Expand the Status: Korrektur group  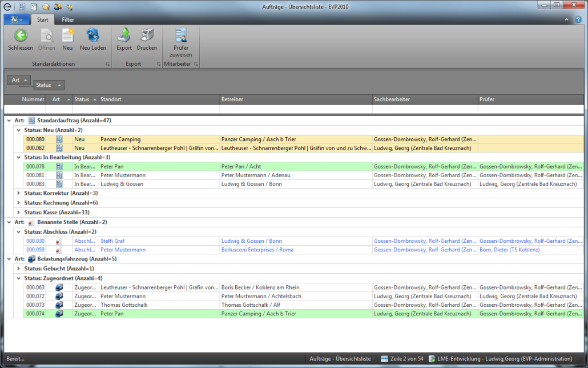tap(18, 193)
